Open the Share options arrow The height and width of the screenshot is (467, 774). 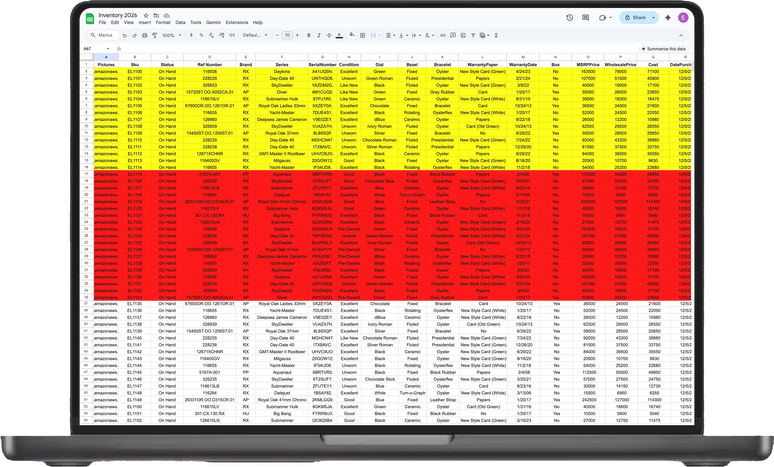click(x=654, y=17)
